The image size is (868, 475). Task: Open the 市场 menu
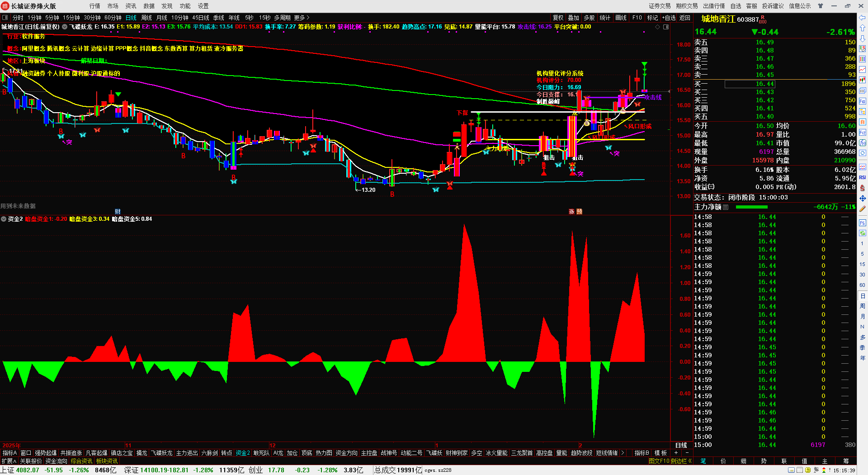click(x=113, y=6)
